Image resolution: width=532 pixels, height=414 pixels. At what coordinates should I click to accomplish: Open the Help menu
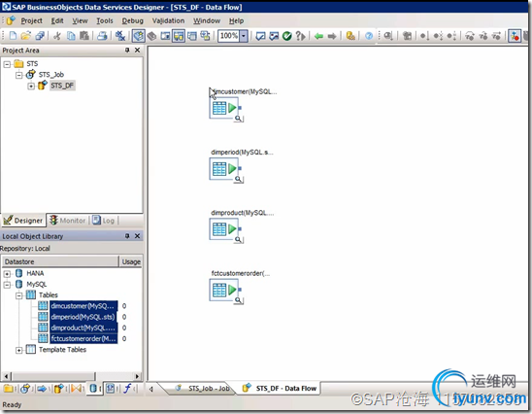[x=236, y=20]
